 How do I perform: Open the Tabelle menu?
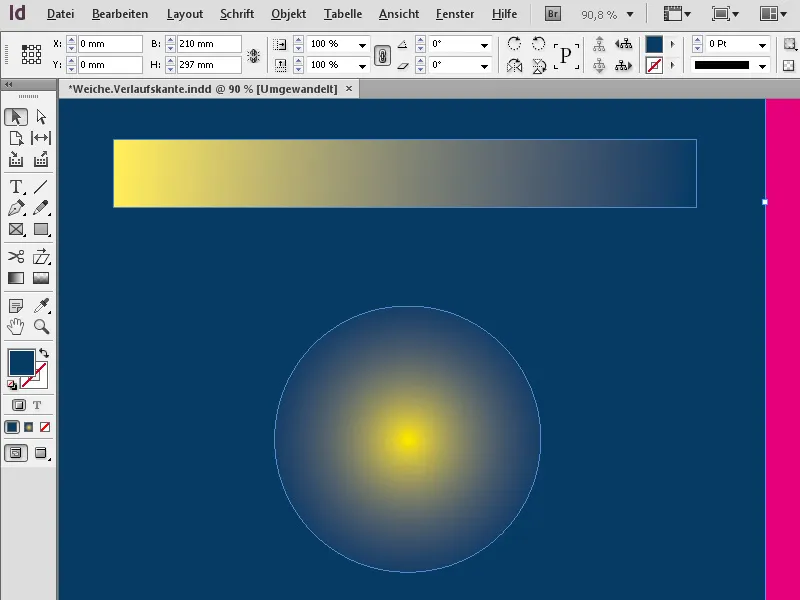(x=342, y=14)
